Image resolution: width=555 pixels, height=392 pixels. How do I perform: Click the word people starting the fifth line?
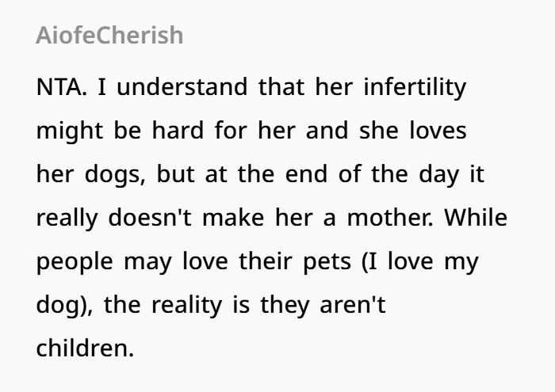tap(75, 261)
